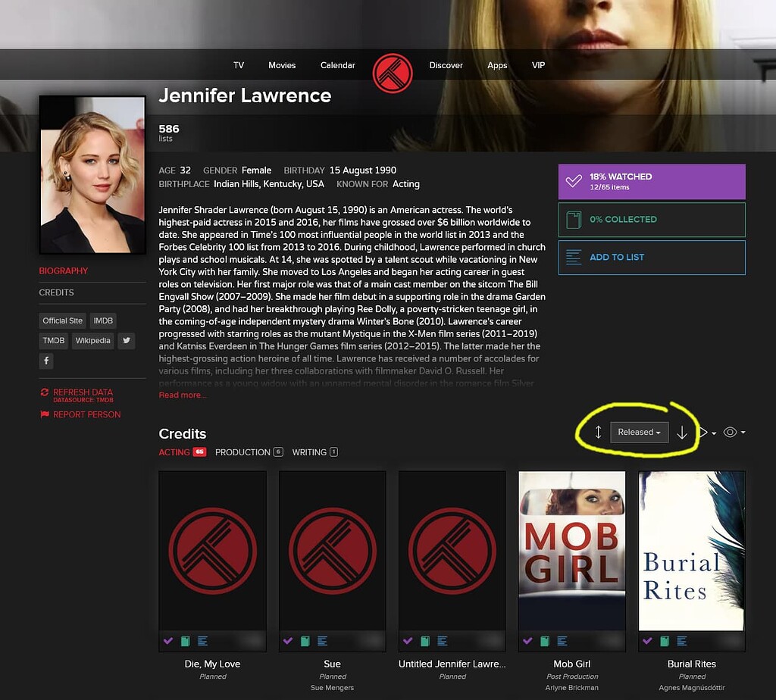The width and height of the screenshot is (776, 700).
Task: Click the watch now play arrow icon
Action: point(703,432)
